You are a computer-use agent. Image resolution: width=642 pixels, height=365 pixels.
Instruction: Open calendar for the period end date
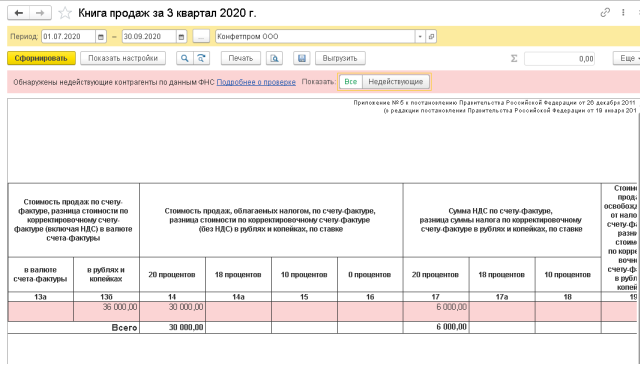[x=181, y=37]
